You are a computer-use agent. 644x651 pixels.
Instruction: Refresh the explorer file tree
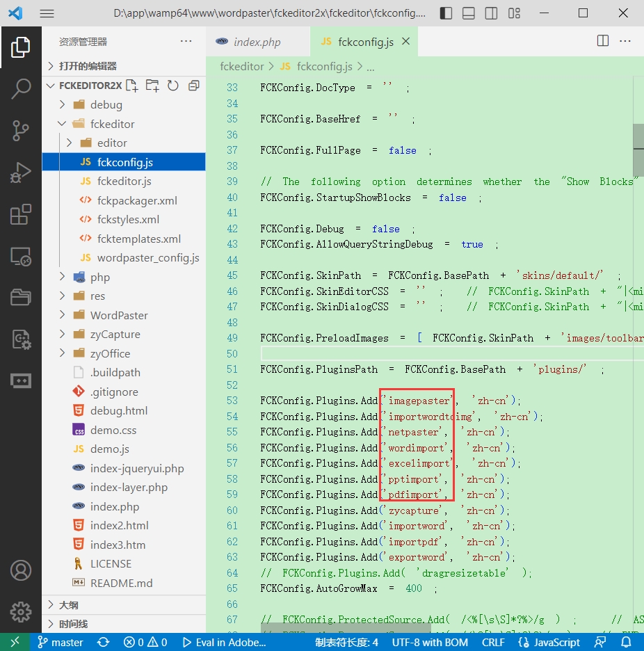[173, 86]
